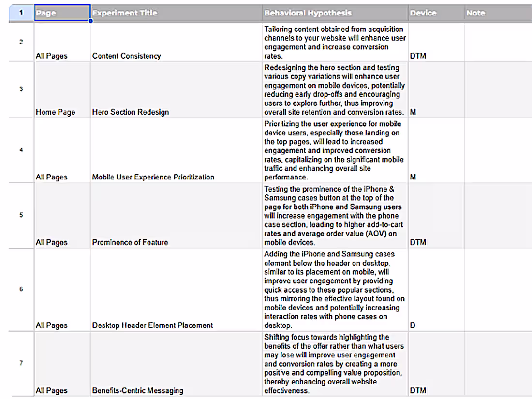Select hypothesis starting 'Shifting focus towards'
The width and height of the screenshot is (532, 399).
(x=335, y=363)
